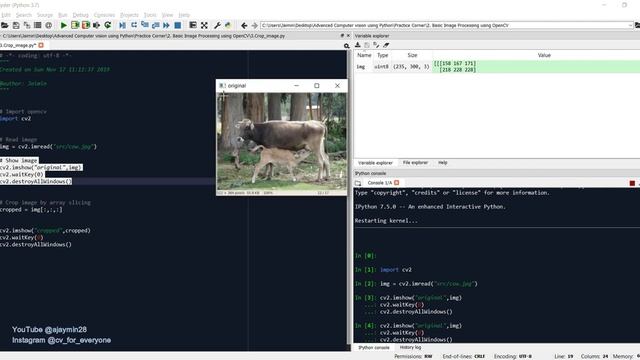Open the Tools menu

tap(150, 15)
